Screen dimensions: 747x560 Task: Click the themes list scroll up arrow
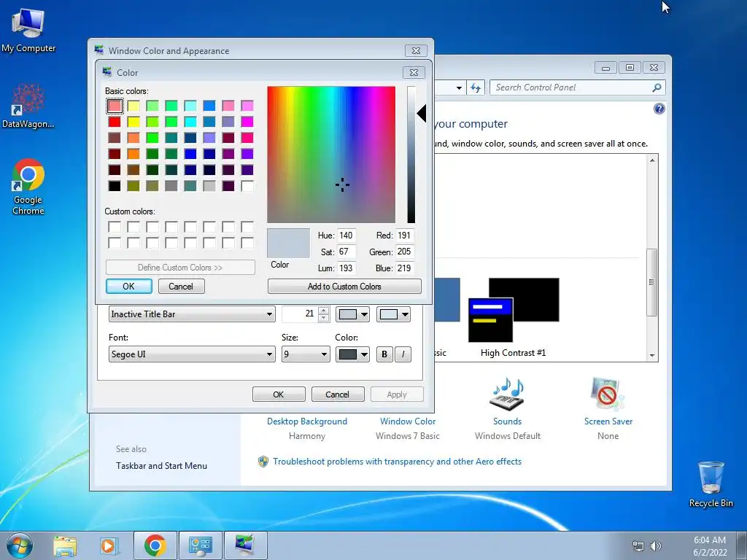coord(652,160)
